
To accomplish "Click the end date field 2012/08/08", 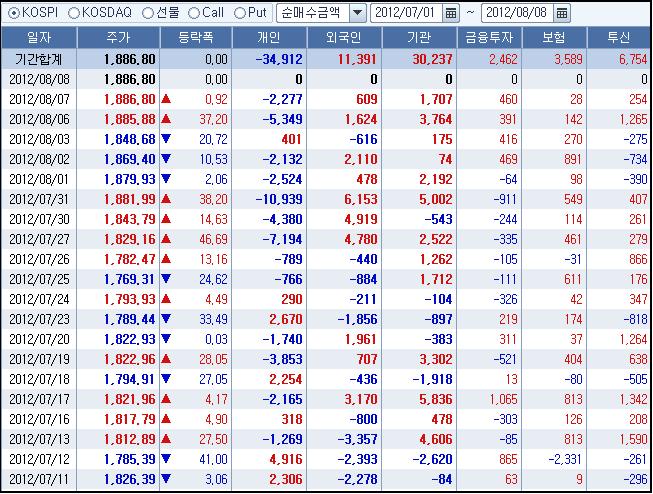I will (517, 13).
